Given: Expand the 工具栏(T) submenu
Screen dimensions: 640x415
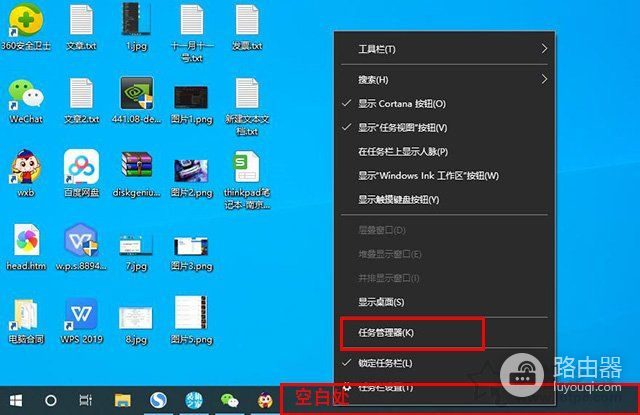Looking at the screenshot, I should tap(444, 49).
